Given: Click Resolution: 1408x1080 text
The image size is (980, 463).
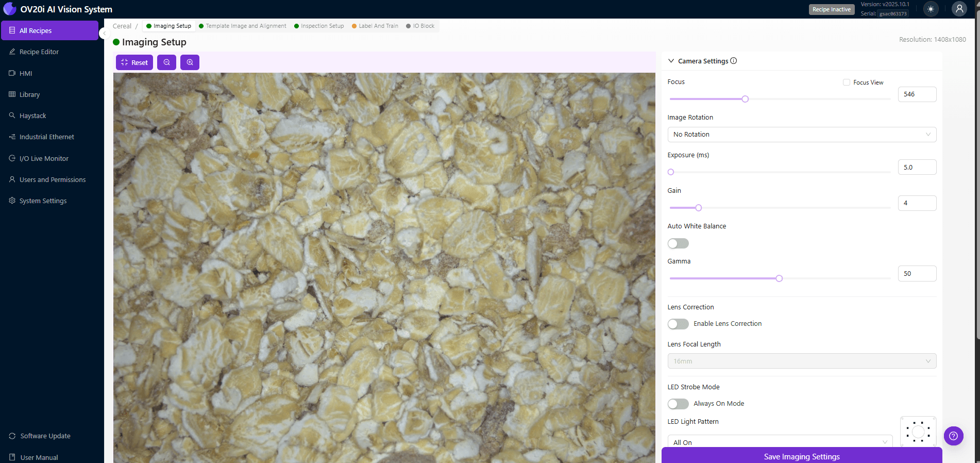Looking at the screenshot, I should point(933,40).
